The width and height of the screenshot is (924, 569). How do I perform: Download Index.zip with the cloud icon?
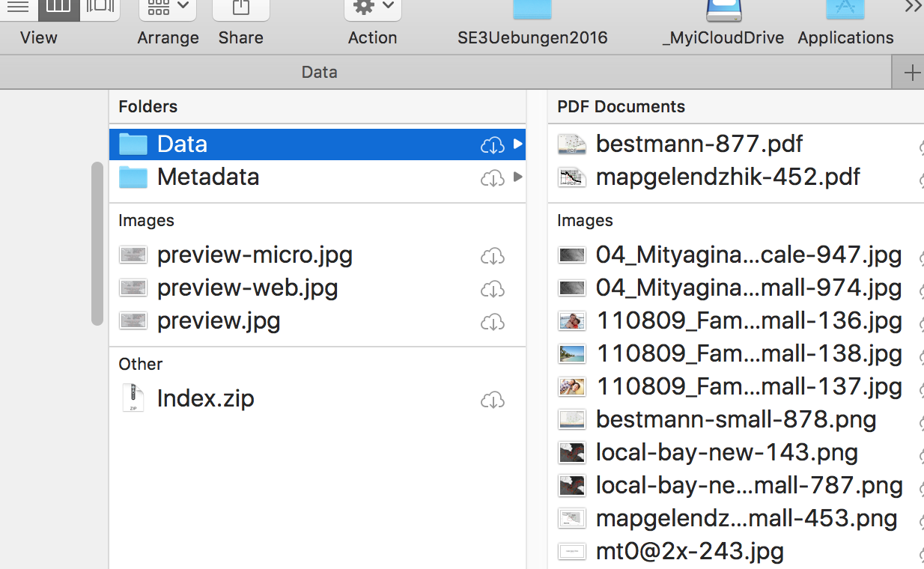coord(492,401)
